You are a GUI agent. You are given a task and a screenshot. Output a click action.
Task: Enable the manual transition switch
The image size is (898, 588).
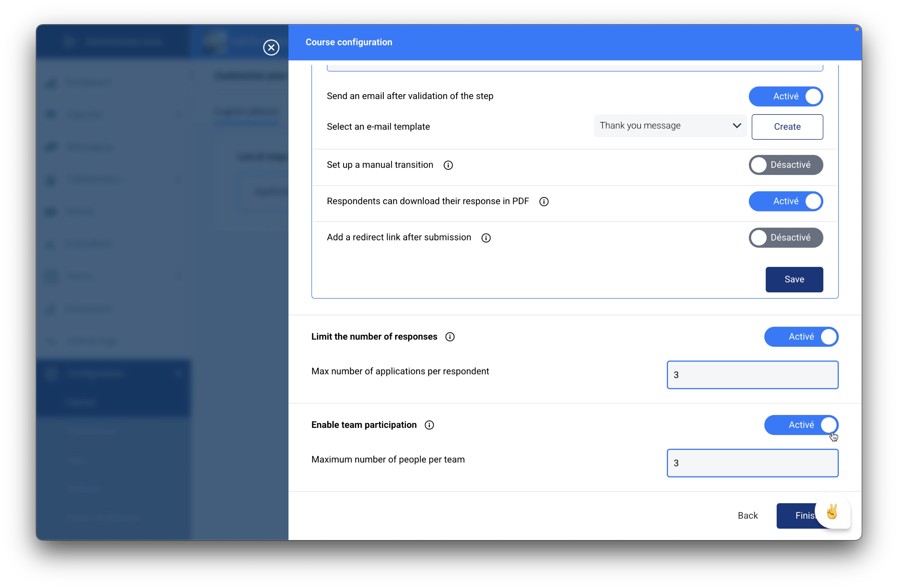pyautogui.click(x=785, y=165)
